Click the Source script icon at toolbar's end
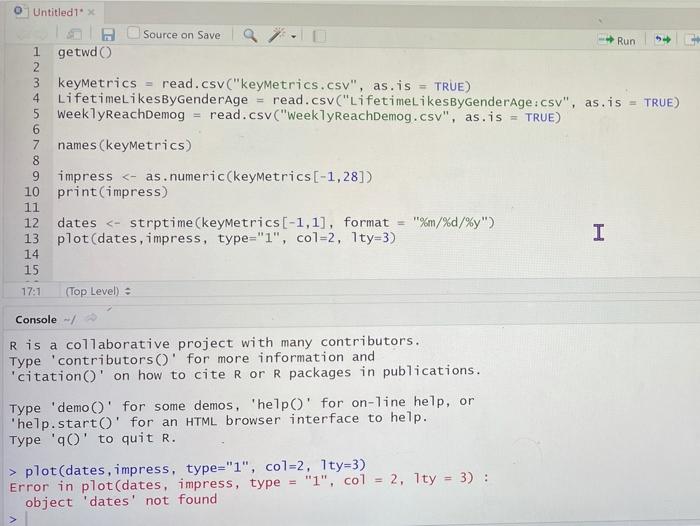 coord(692,40)
